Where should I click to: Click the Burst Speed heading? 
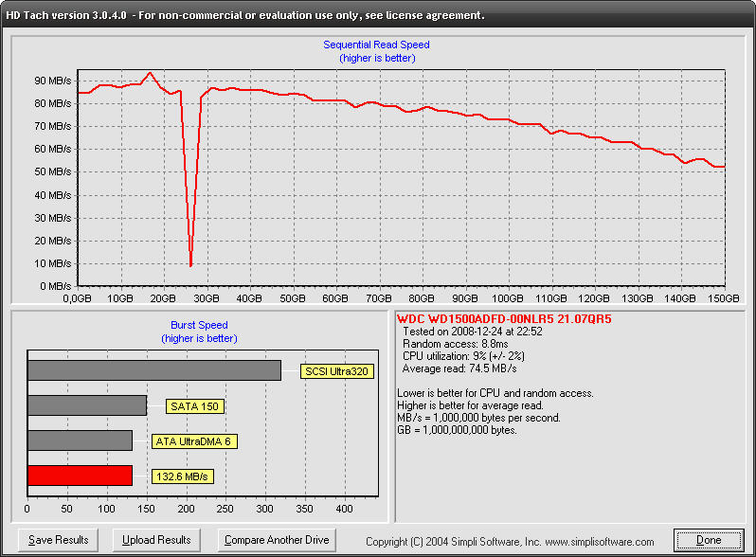click(x=199, y=325)
